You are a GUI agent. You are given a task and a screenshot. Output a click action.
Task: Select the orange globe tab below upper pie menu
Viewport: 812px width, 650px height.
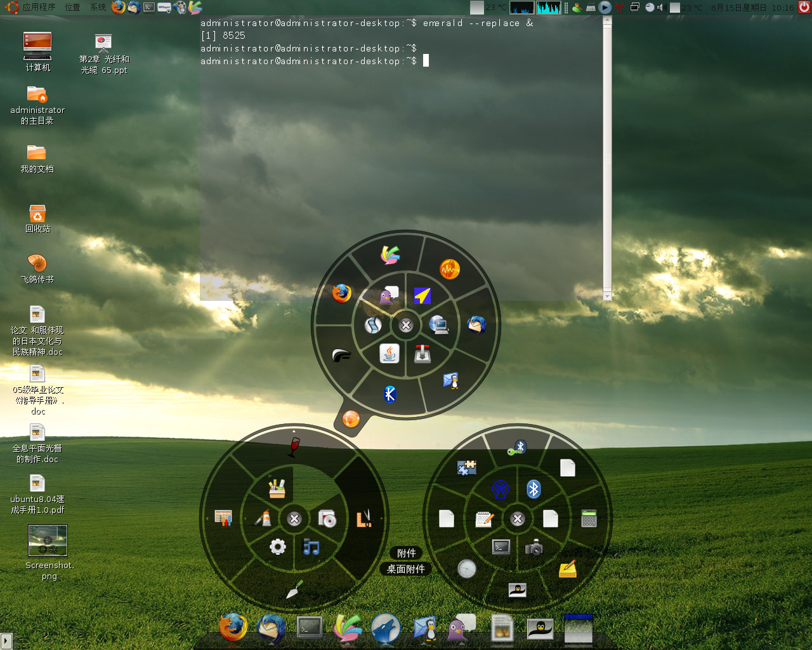351,419
